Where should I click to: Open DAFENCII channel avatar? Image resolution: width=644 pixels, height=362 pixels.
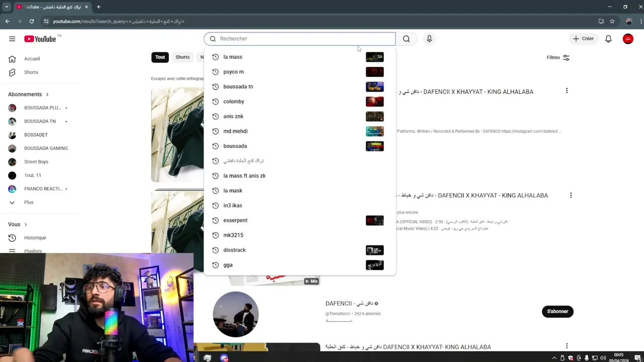click(x=236, y=314)
